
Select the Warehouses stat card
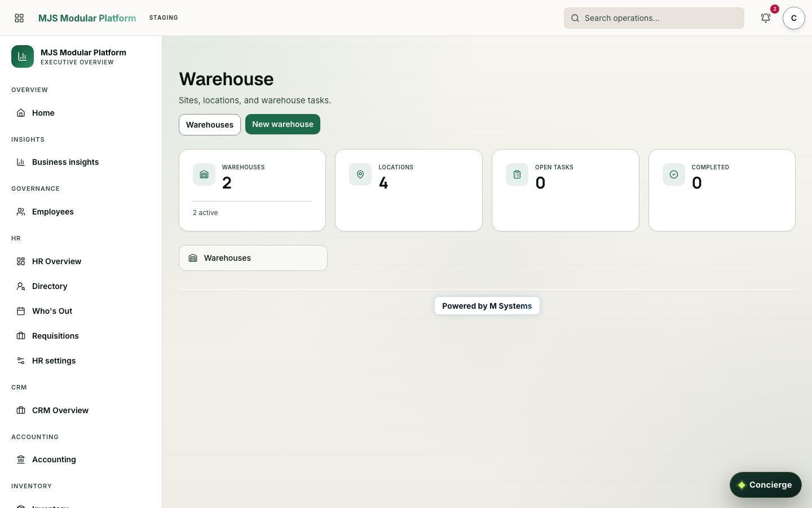coord(252,190)
